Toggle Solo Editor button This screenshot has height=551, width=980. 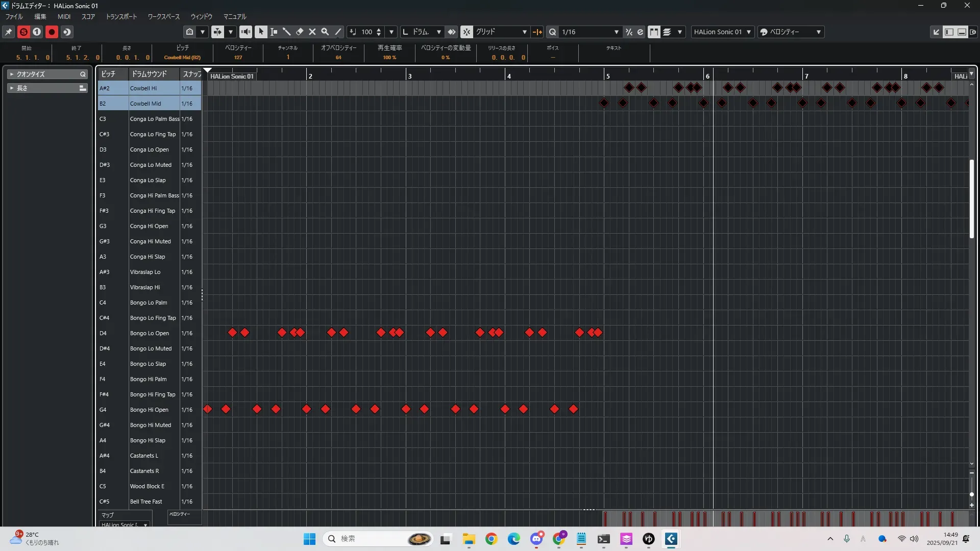pos(23,32)
